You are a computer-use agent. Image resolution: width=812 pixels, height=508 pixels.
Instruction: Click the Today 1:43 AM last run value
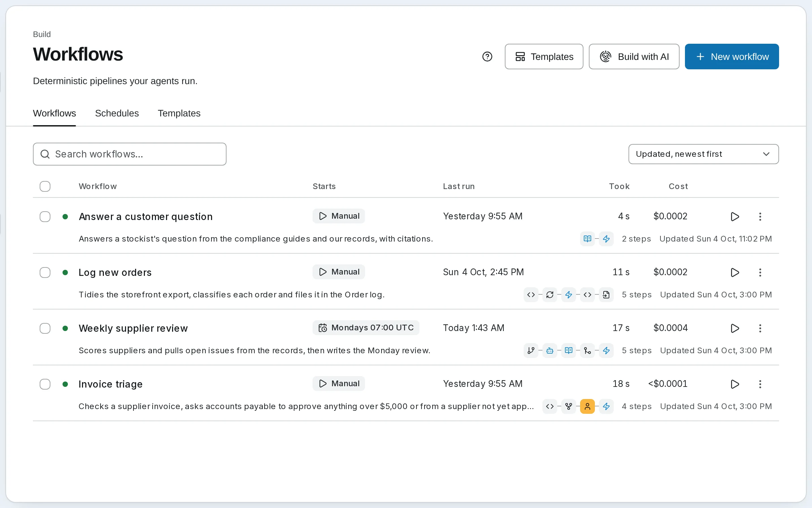click(474, 328)
